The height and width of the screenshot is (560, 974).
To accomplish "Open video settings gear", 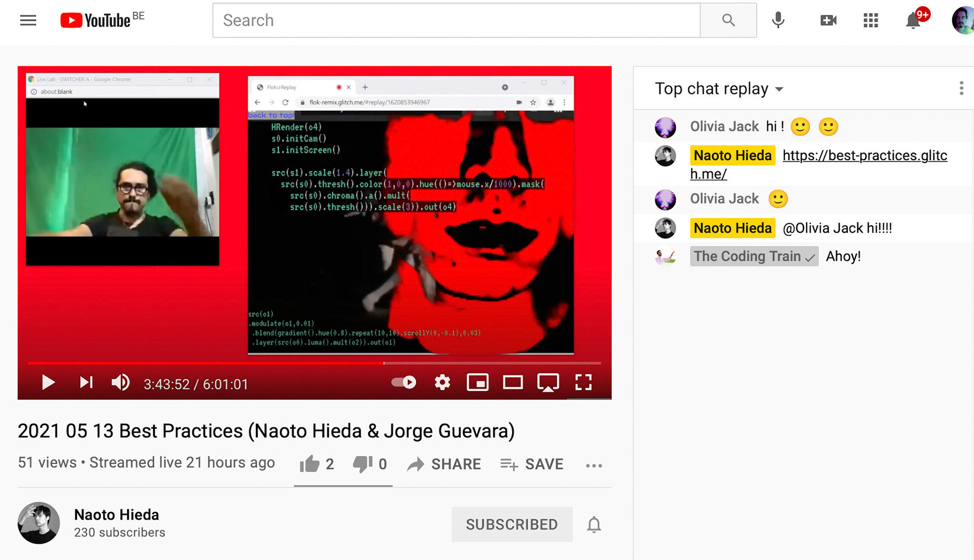I will pos(442,382).
